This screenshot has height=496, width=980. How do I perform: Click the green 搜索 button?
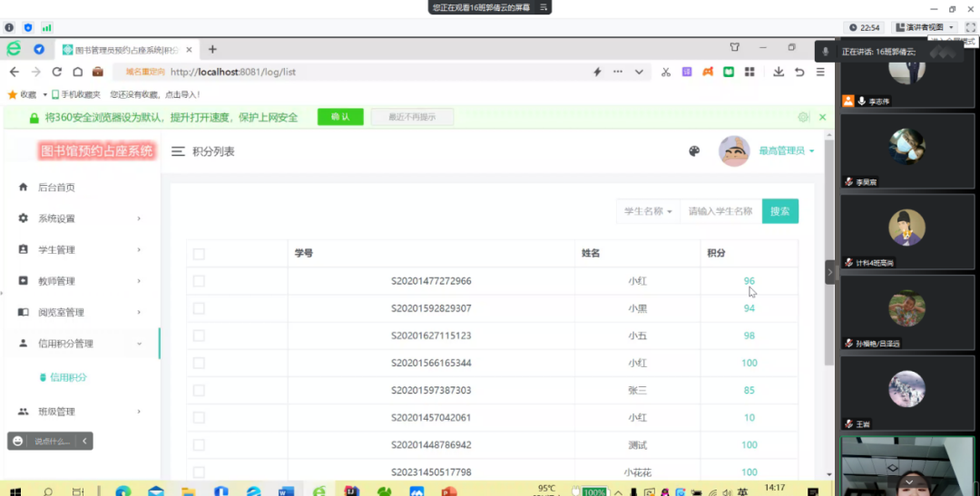(x=779, y=211)
